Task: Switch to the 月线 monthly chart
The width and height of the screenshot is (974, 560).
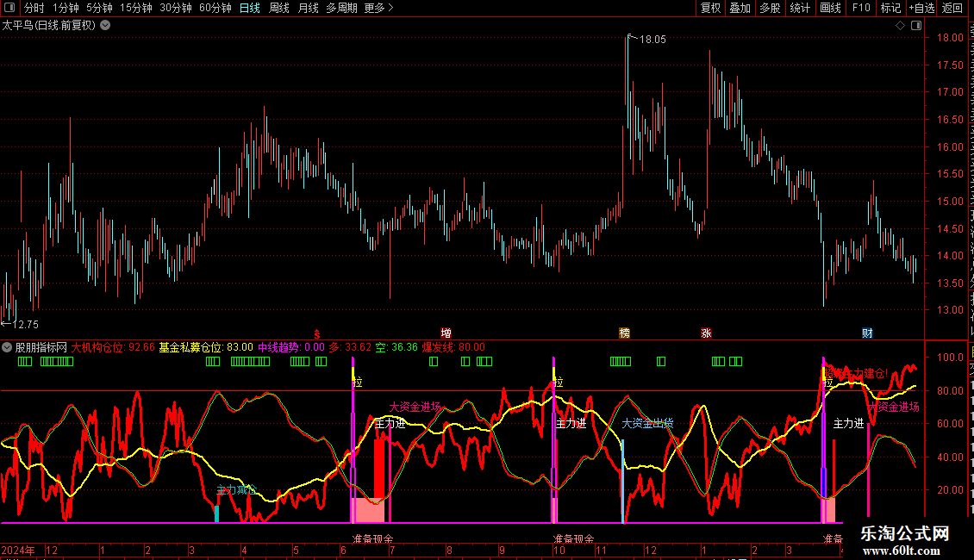Action: (x=308, y=8)
